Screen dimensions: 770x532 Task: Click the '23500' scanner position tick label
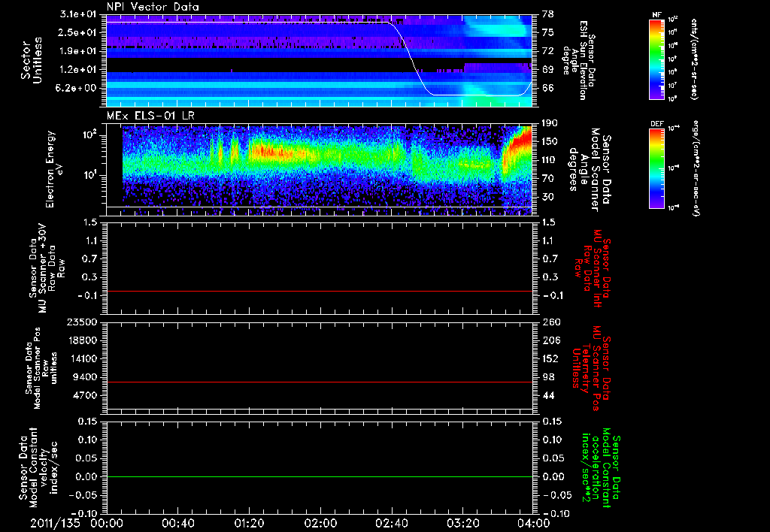coord(81,322)
